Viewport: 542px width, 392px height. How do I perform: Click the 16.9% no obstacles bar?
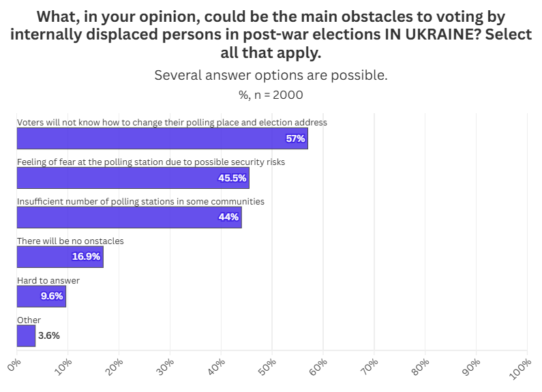60,257
